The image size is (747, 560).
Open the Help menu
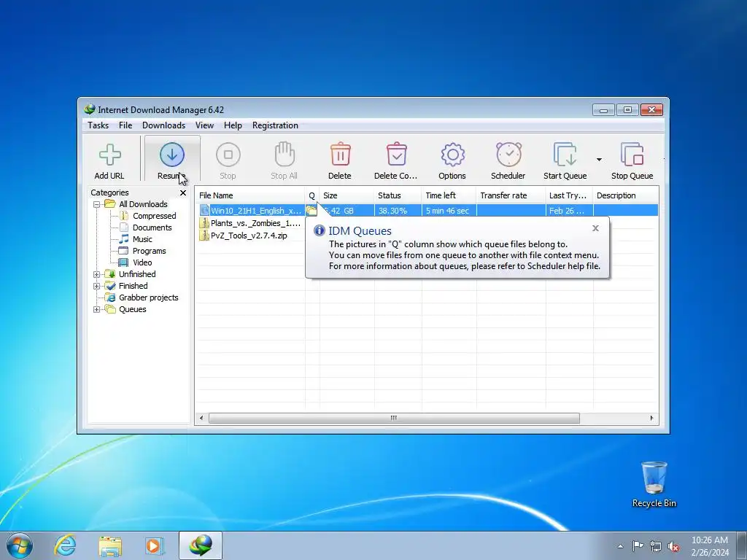(233, 125)
